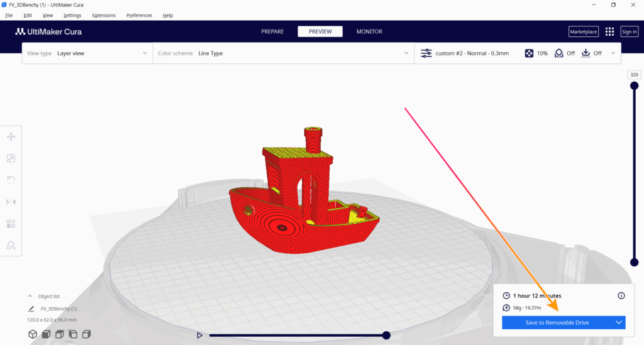Click Save to Removable Drive
Viewport: 644px width, 345px height.
[x=557, y=322]
